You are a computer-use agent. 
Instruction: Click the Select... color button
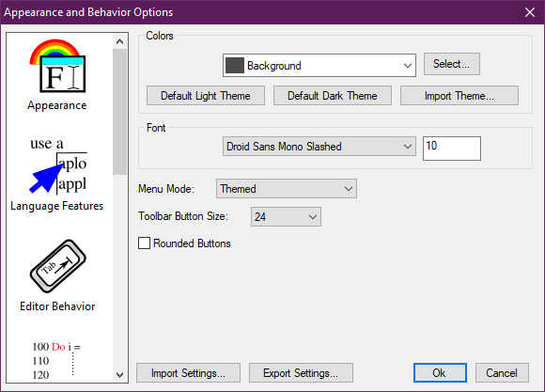pos(451,64)
